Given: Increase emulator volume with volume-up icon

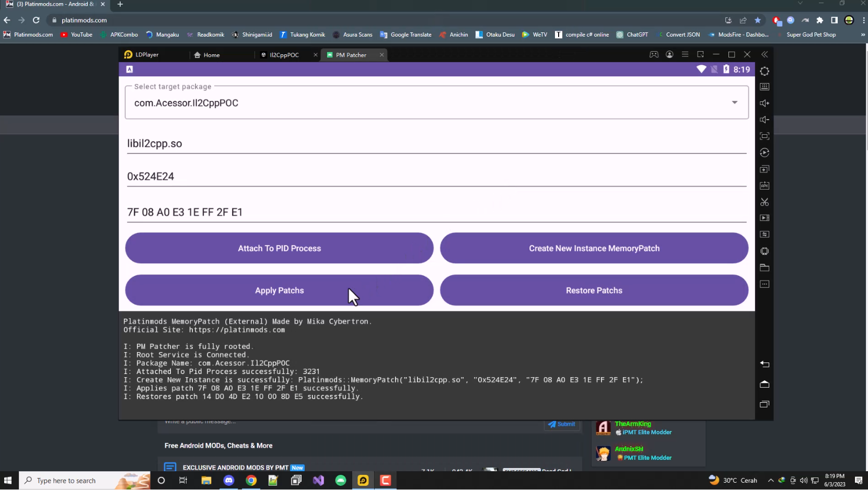Looking at the screenshot, I should point(765,103).
